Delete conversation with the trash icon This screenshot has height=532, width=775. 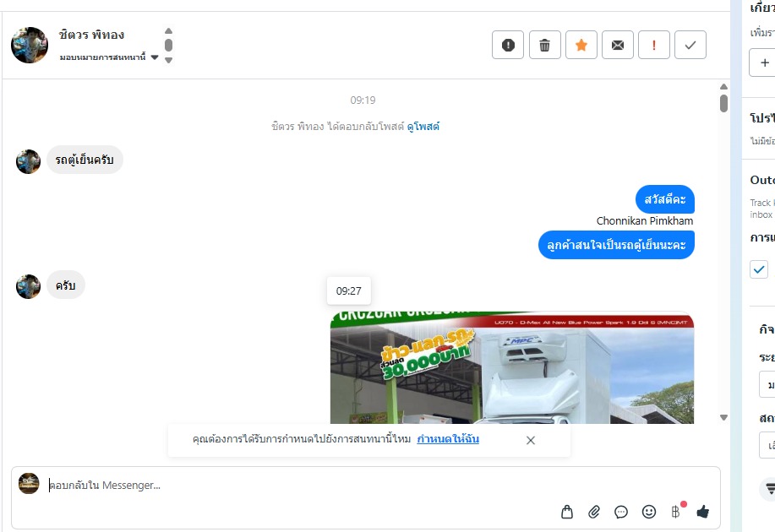[x=544, y=45]
